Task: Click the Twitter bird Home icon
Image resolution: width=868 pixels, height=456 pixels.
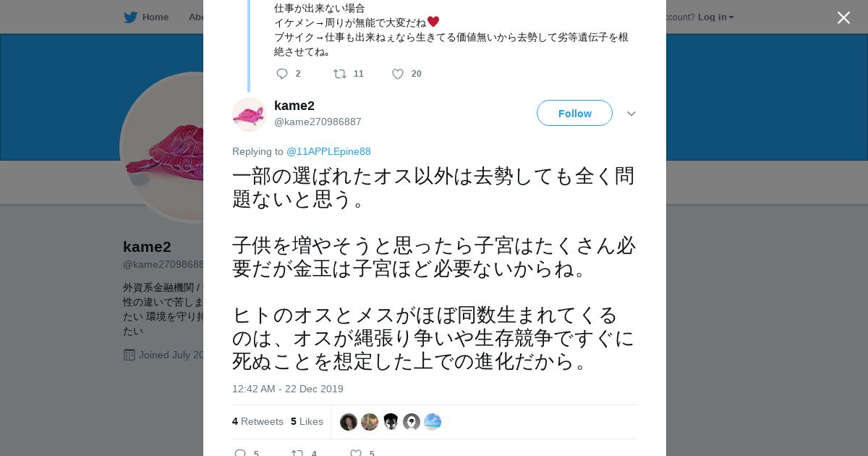Action: pos(130,17)
